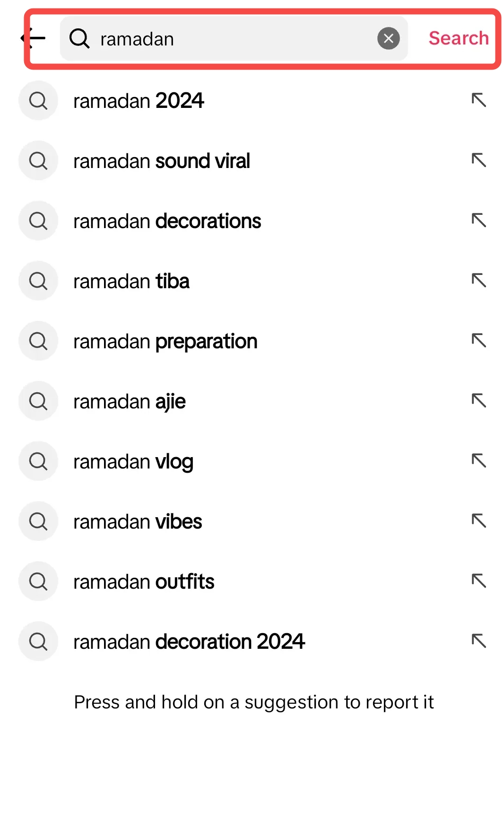Fill search with 'ramadan 2024' arrow
Viewport: 504px width, 813px height.
(478, 100)
